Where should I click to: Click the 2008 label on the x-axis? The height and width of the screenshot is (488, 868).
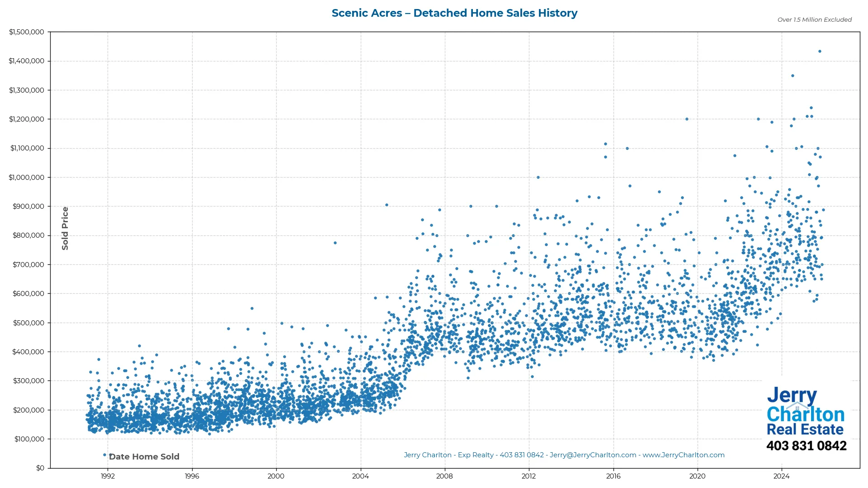445,476
